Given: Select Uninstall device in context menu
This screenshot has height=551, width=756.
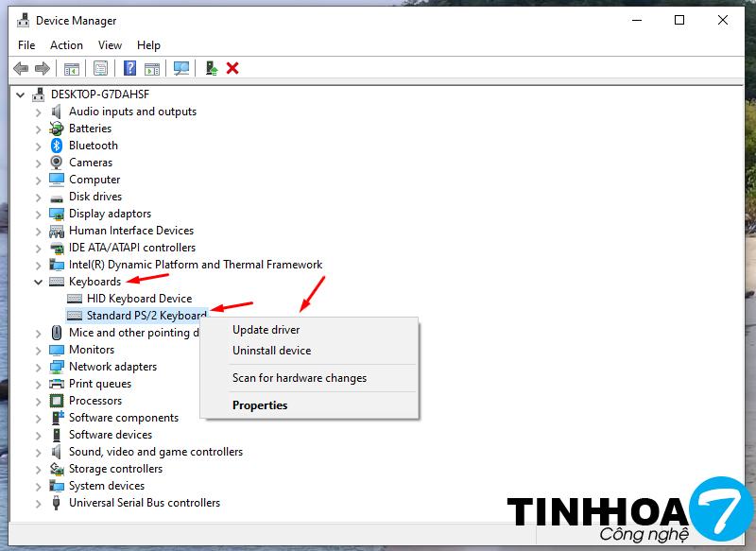Looking at the screenshot, I should [271, 351].
